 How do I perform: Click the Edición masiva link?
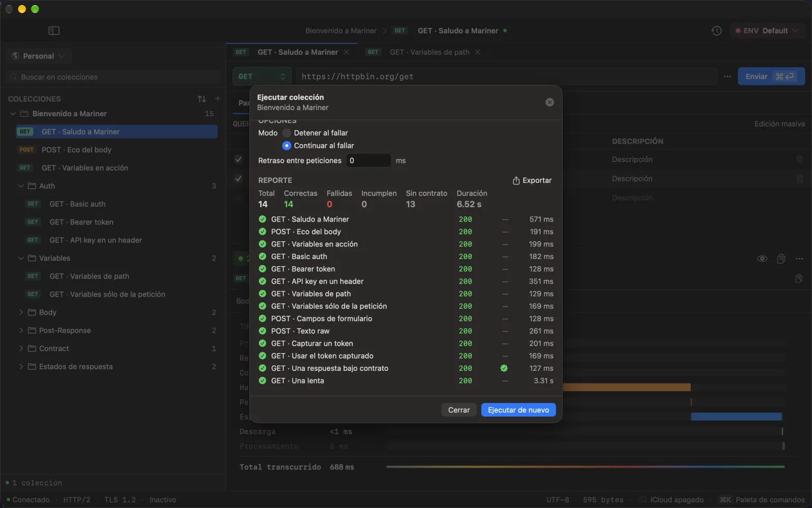pyautogui.click(x=779, y=124)
